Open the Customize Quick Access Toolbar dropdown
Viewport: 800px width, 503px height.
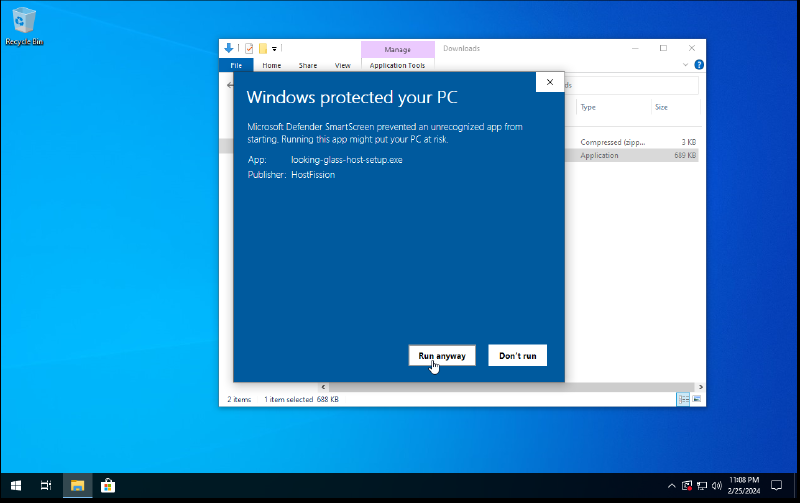click(274, 49)
